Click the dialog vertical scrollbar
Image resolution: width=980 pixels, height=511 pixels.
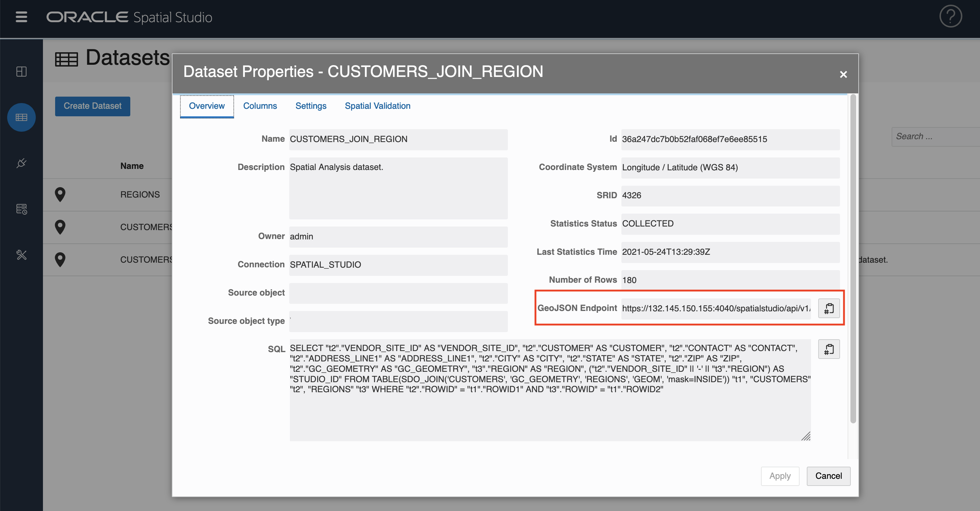[x=853, y=258]
